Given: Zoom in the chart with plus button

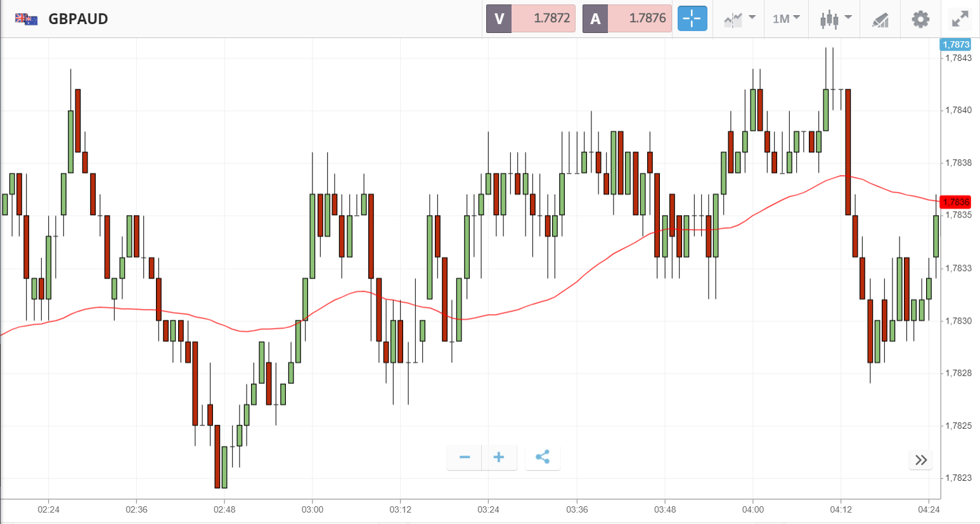Looking at the screenshot, I should pyautogui.click(x=499, y=457).
